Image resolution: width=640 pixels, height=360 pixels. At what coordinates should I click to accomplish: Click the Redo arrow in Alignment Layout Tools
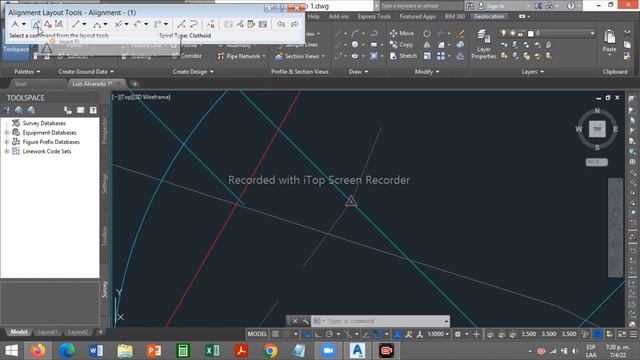(295, 24)
